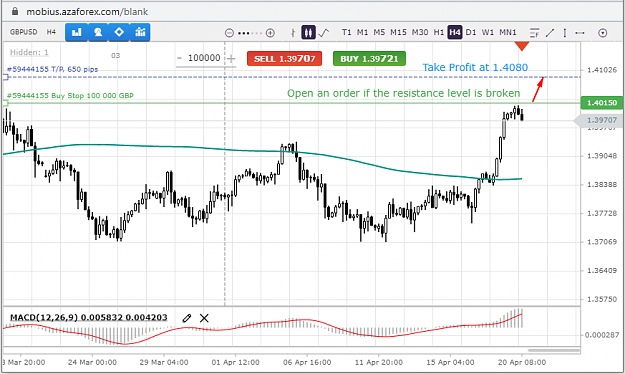Zoom in with the plus circle icon
The height and width of the screenshot is (374, 625).
(270, 33)
